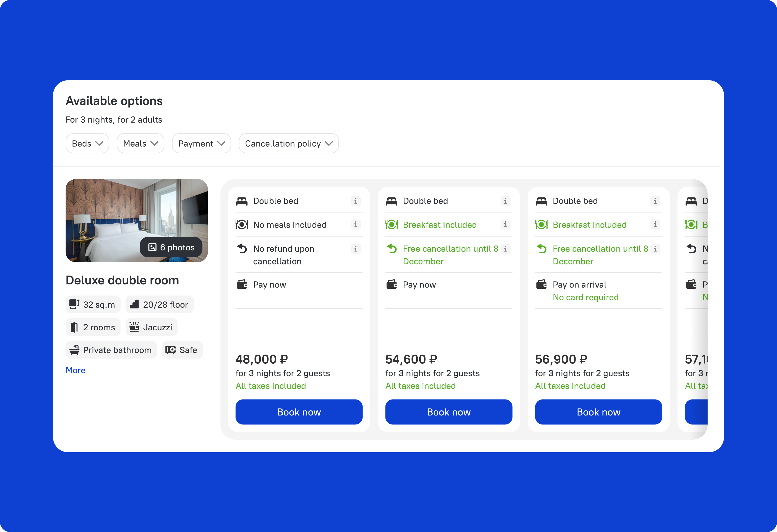Show Free cancellation info in 54,600 ₽ offer
777x532 pixels.
click(x=506, y=249)
